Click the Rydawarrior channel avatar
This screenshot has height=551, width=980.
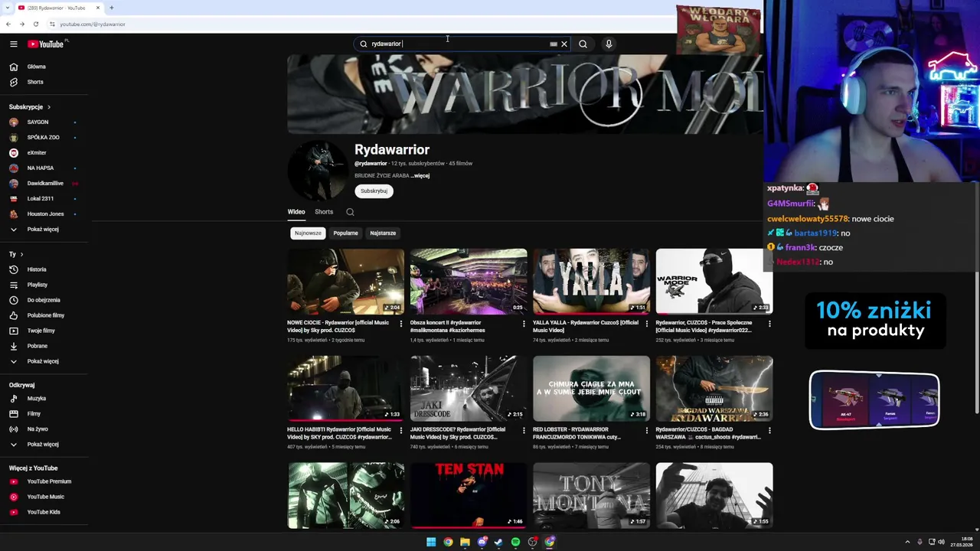pos(318,171)
